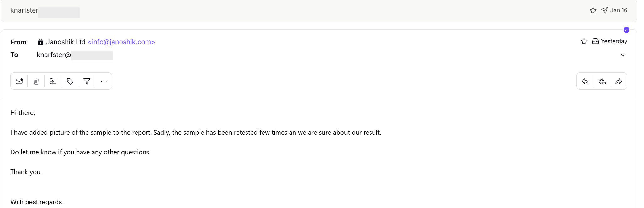
Task: Click the lock encryption icon by sender
Action: click(x=40, y=42)
